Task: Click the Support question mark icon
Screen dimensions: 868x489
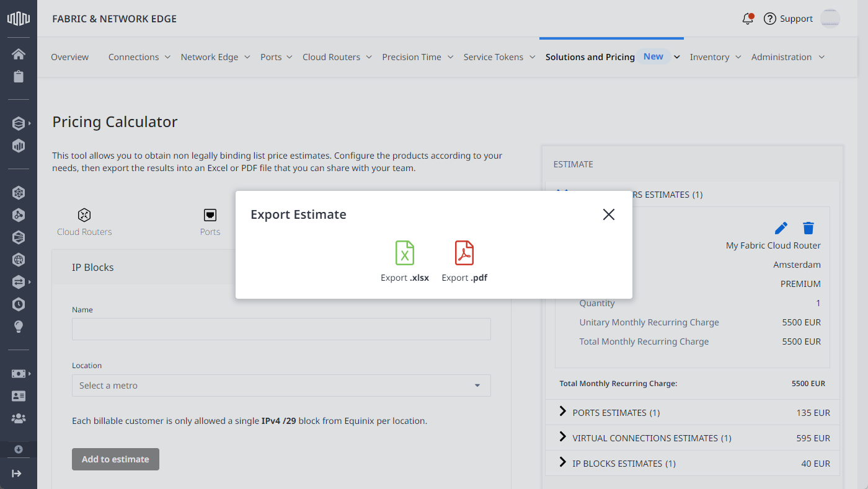Action: (770, 19)
